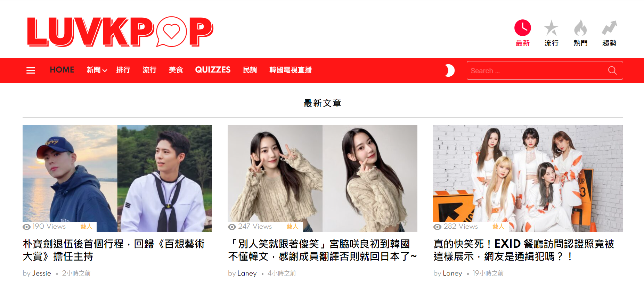The height and width of the screenshot is (287, 644).
Task: Go to the HOME menu item
Action: (62, 70)
